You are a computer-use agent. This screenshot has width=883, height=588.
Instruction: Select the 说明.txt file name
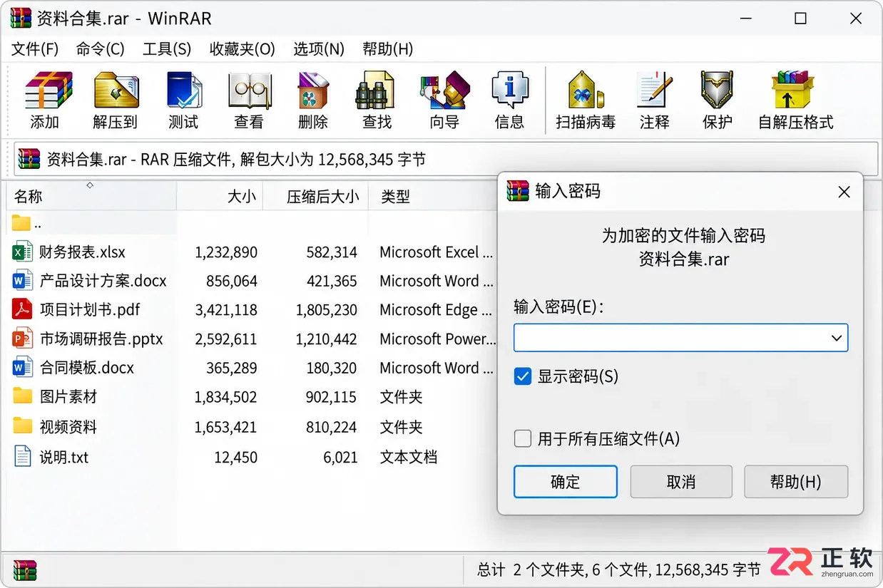coord(64,457)
